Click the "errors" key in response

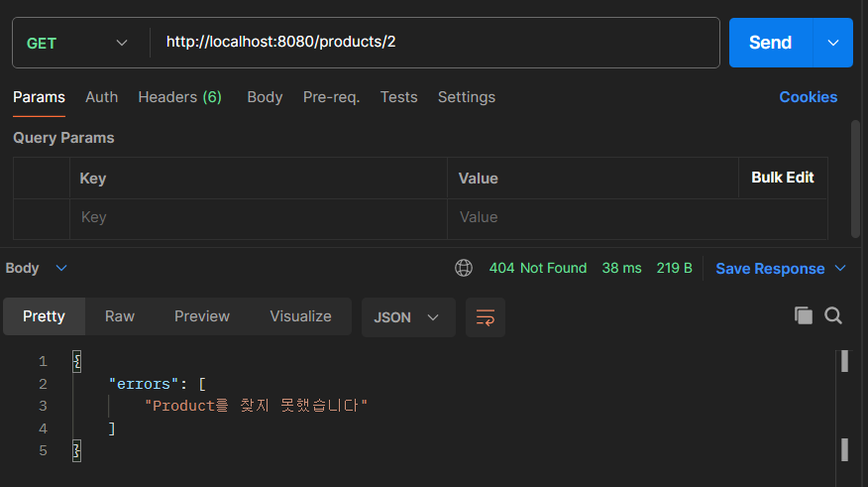click(x=144, y=384)
